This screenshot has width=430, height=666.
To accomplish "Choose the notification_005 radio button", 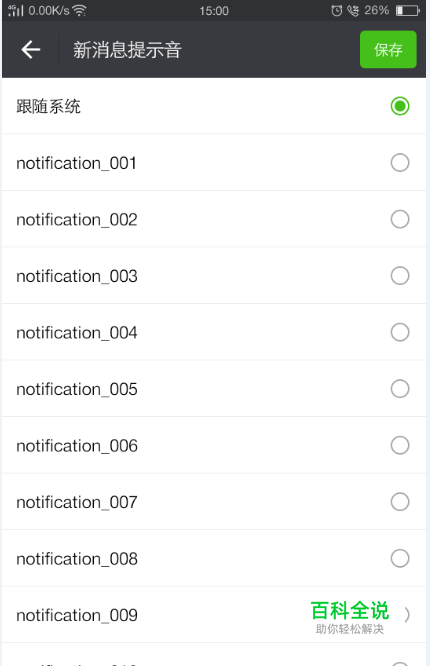I will click(x=400, y=389).
